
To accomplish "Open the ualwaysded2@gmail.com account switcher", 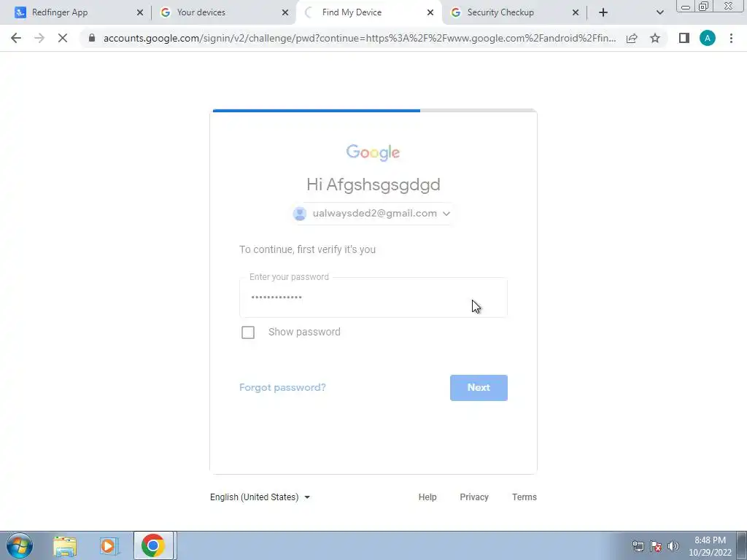I will click(373, 214).
